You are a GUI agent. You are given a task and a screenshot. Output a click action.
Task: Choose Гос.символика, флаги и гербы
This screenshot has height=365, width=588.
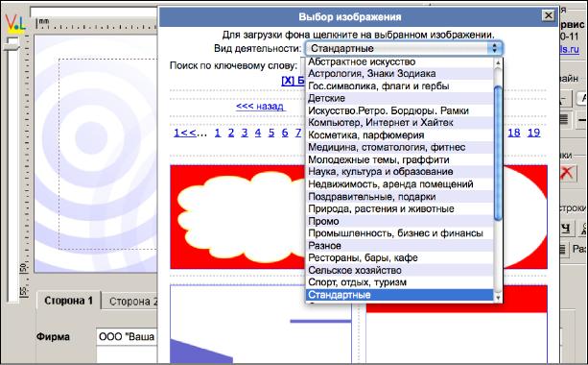400,86
